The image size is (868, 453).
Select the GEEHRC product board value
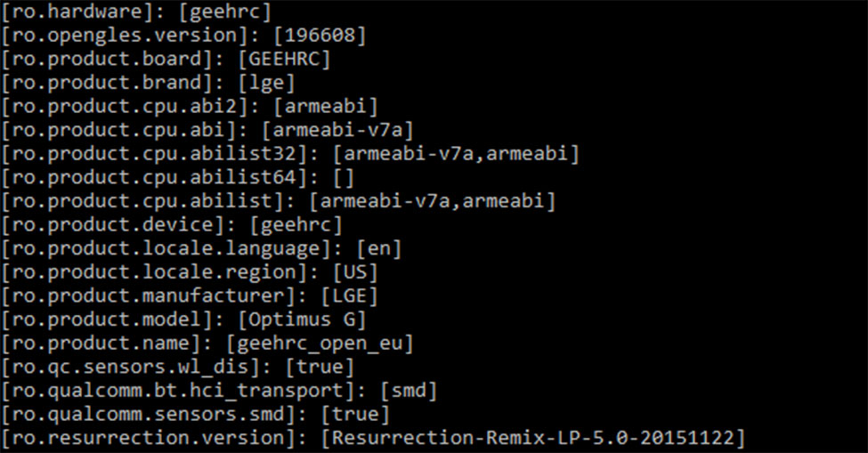click(x=283, y=60)
